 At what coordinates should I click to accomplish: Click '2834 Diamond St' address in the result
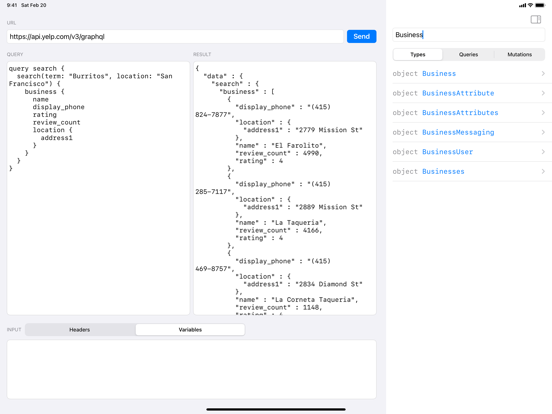[329, 284]
